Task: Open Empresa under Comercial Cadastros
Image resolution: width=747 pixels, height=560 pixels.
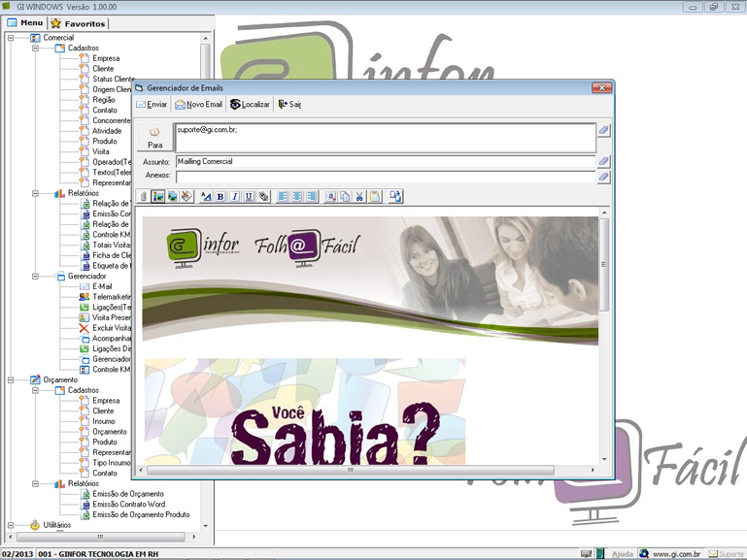Action: tap(106, 58)
